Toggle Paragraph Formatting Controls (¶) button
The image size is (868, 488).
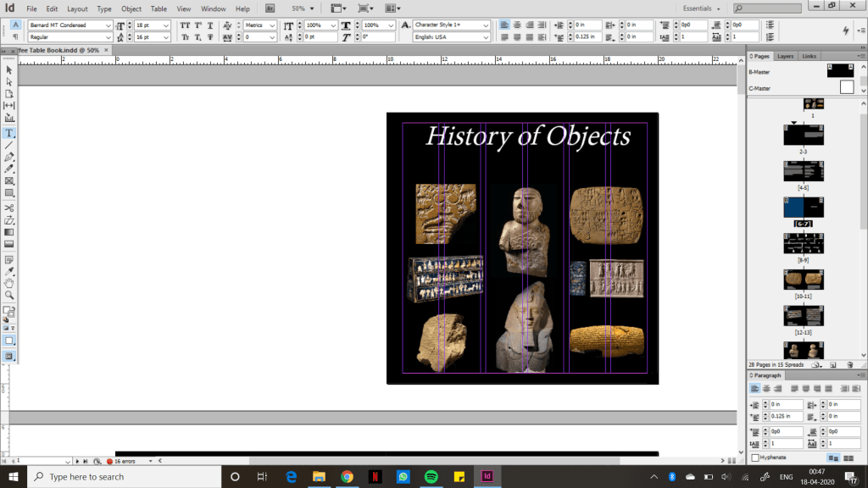pos(15,37)
